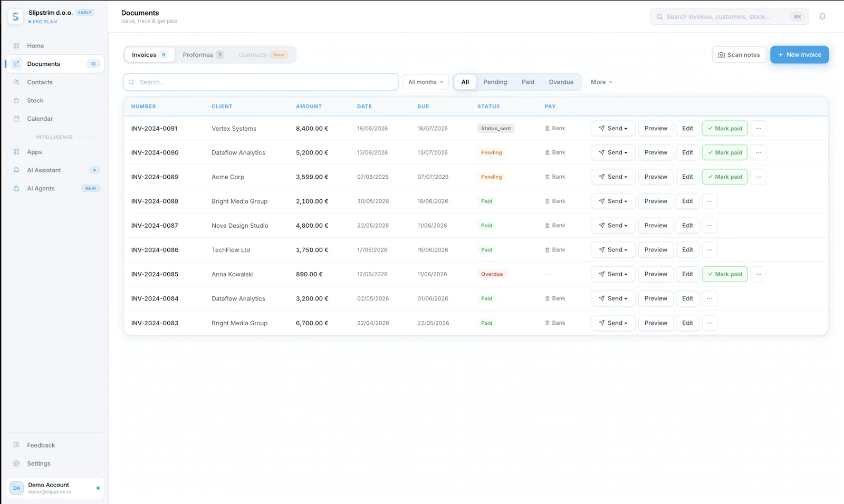Open Send dropdown for INV-2024-0084
Viewport: 844px width, 504px height.
click(613, 298)
